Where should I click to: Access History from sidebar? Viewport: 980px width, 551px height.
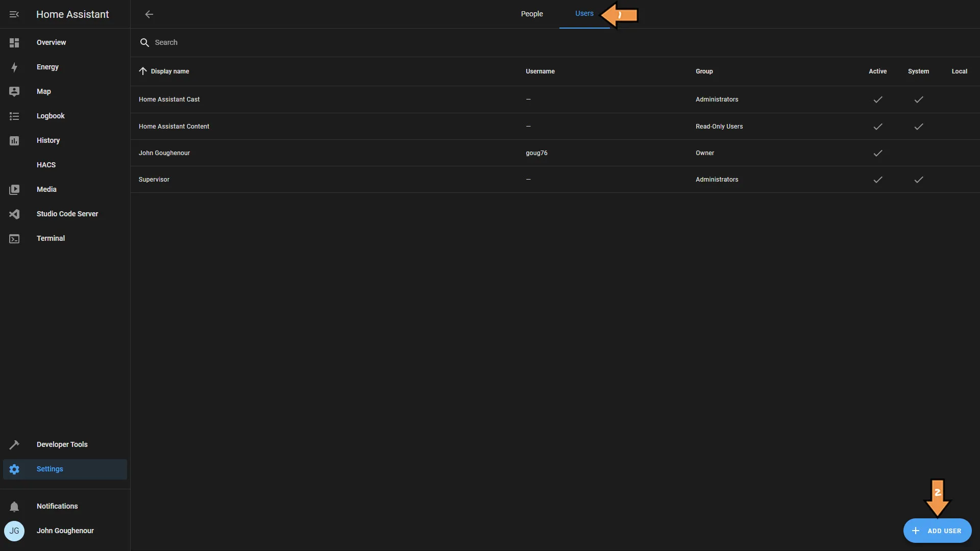point(48,141)
